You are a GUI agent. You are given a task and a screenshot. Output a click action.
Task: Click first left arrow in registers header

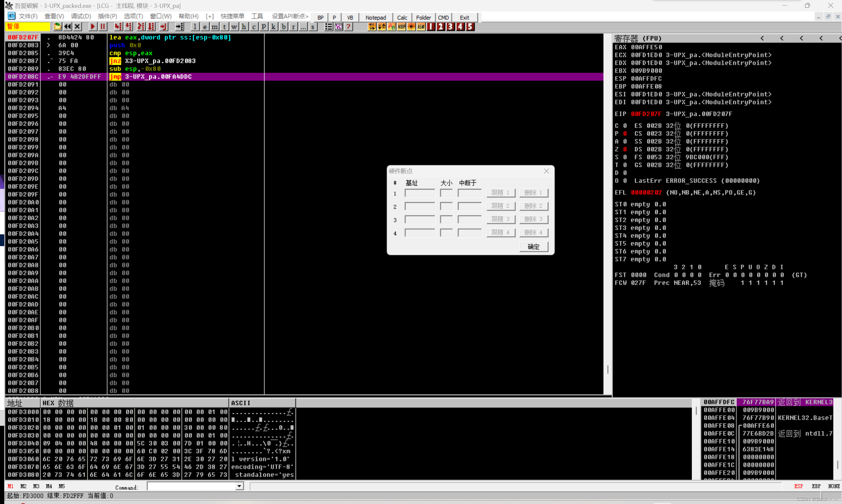coord(762,38)
